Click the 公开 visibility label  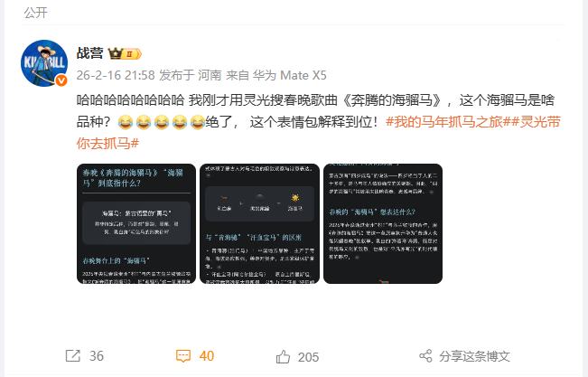pos(35,14)
